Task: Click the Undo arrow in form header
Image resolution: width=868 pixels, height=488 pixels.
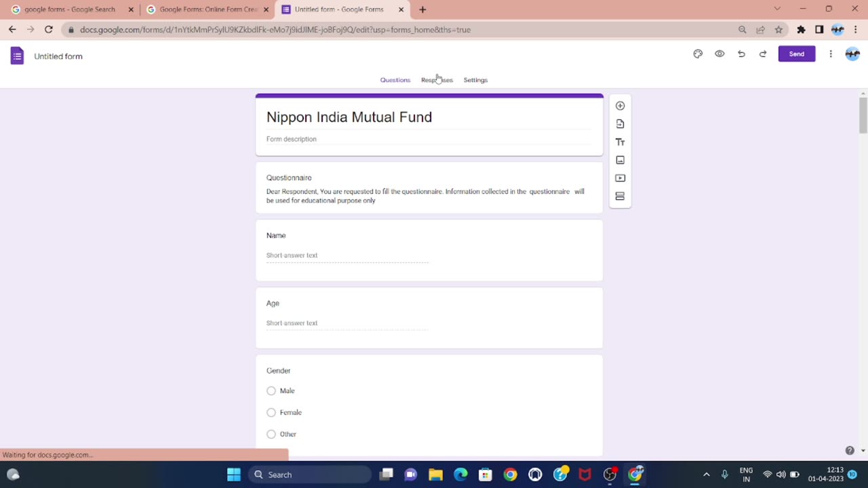Action: pyautogui.click(x=741, y=54)
